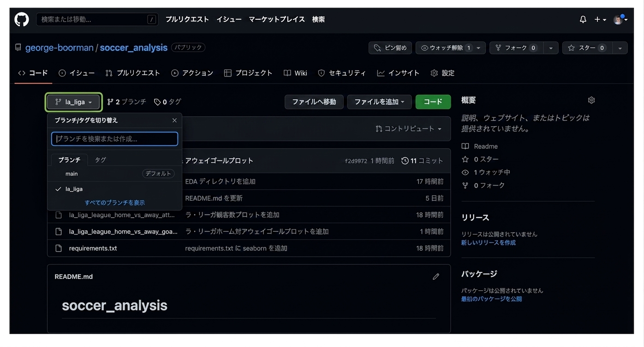
Task: Open the 11 コミット history link
Action: pos(422,161)
